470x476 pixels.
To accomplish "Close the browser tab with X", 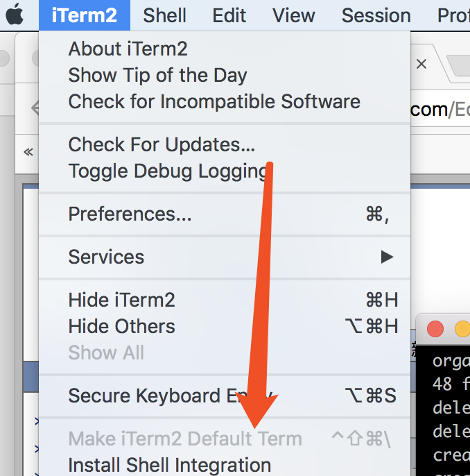I will click(x=421, y=65).
